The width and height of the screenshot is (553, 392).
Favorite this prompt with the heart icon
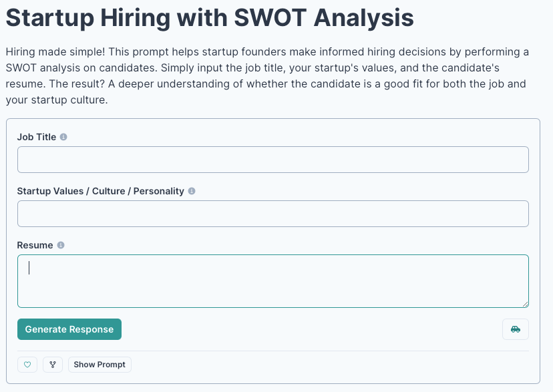tap(27, 365)
